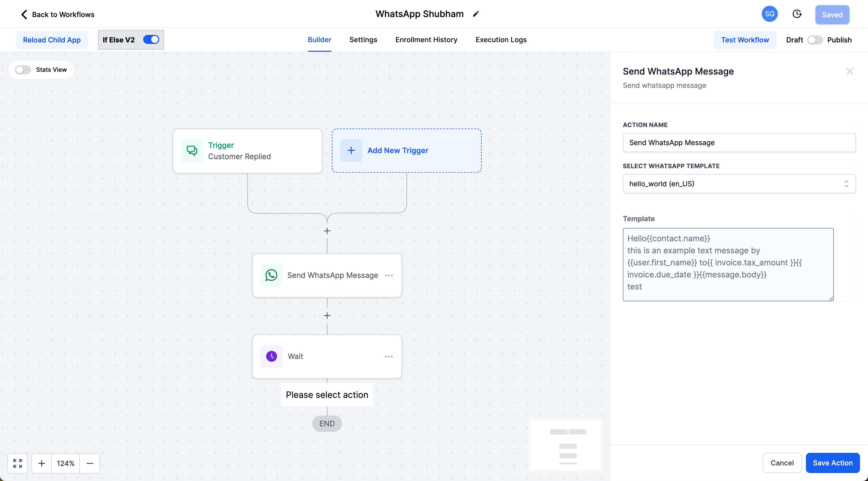Viewport: 868px width, 481px height.
Task: Close the Send WhatsApp Message panel
Action: click(x=849, y=71)
